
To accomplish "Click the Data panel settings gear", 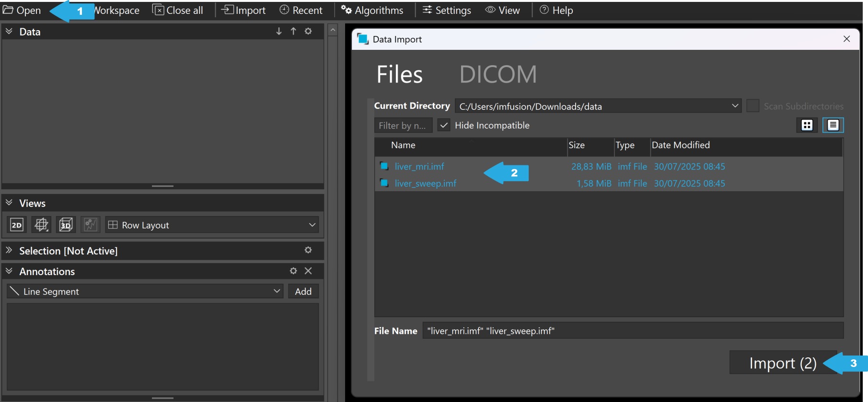I will 308,32.
